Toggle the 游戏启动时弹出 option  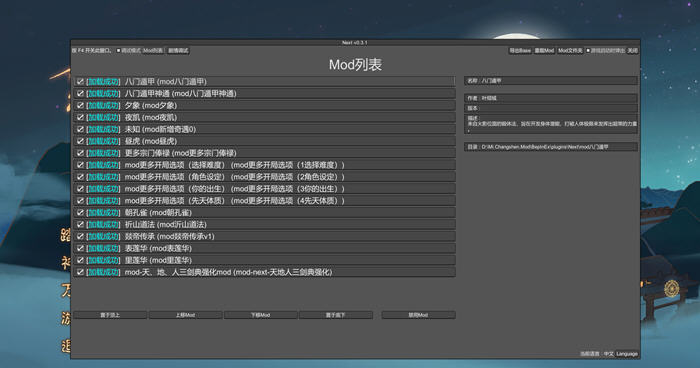[605, 51]
